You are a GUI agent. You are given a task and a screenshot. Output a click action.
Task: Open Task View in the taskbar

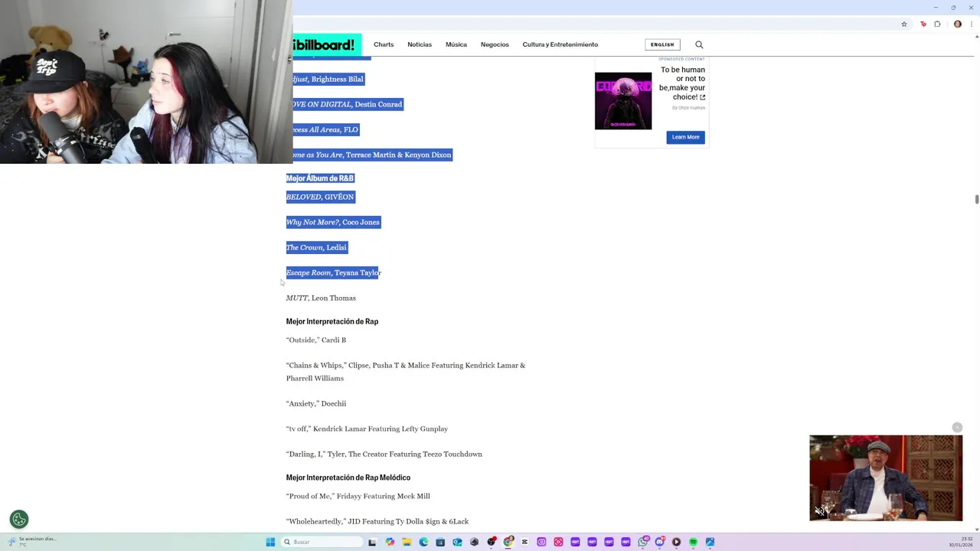[x=372, y=542]
